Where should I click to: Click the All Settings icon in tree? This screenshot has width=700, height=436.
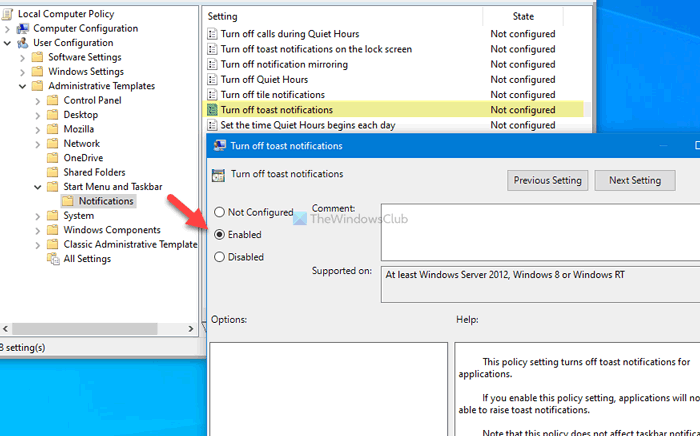pos(53,259)
